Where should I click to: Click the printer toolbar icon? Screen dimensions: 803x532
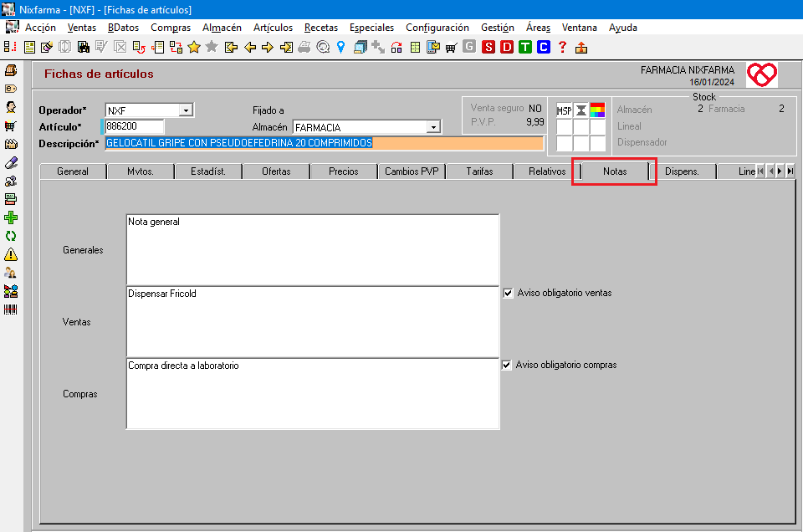click(304, 48)
